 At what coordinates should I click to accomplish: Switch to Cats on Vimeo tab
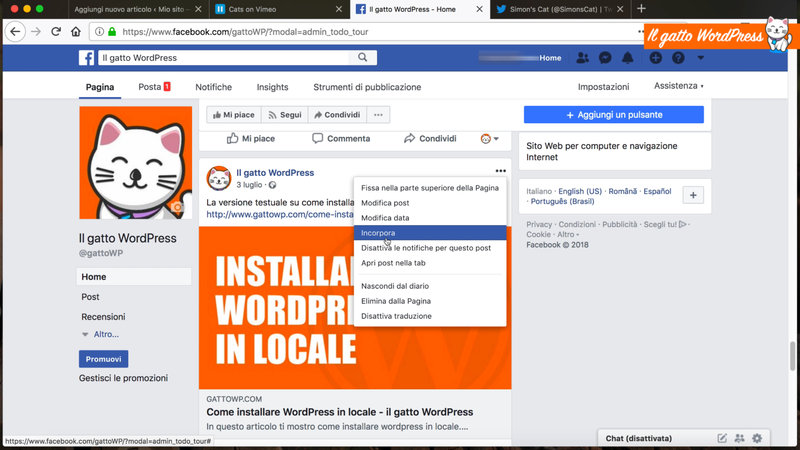tap(278, 9)
